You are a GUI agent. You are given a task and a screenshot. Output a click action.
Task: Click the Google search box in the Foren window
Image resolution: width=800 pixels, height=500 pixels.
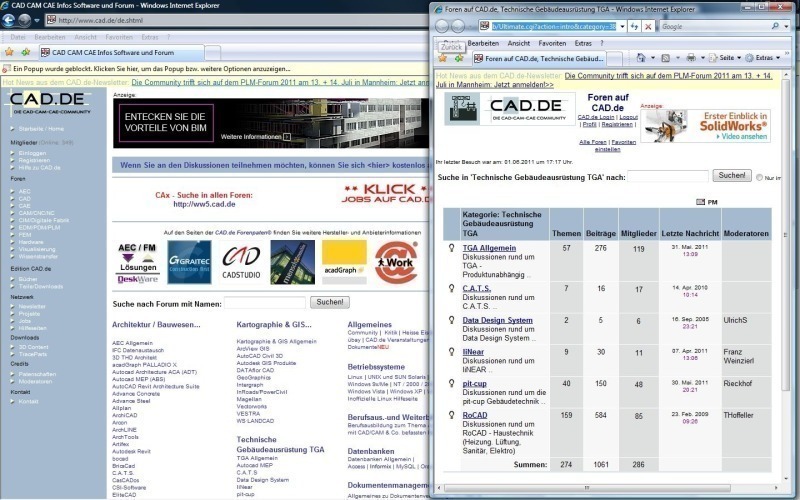point(714,27)
